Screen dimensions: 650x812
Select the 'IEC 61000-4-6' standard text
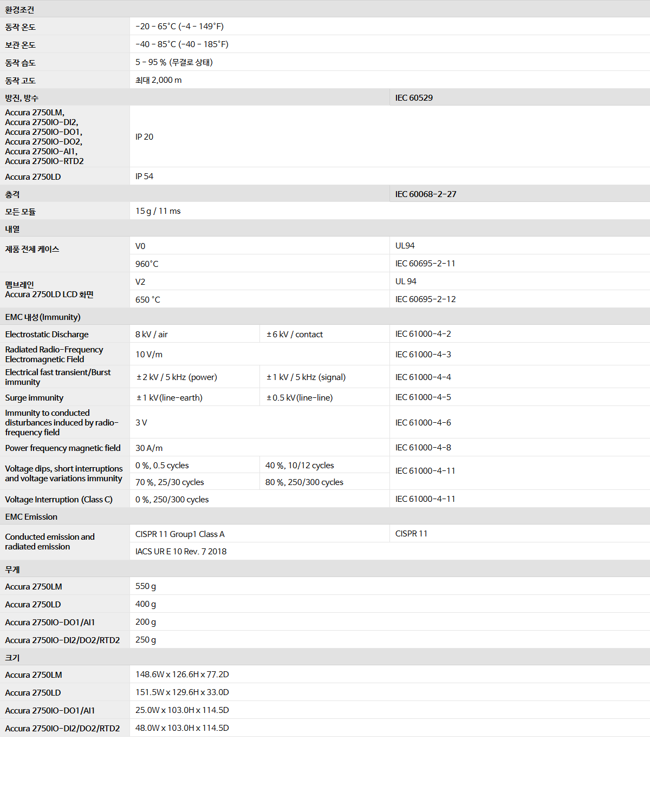click(423, 423)
